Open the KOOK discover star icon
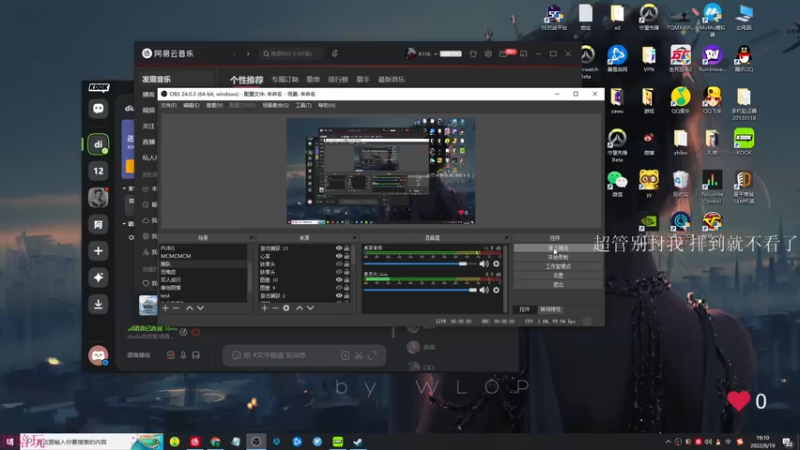This screenshot has height=450, width=800. 98,277
